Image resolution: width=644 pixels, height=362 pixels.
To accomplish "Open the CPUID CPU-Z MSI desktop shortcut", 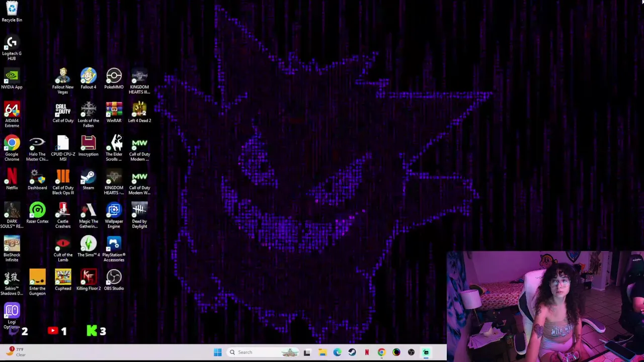I will tap(63, 149).
